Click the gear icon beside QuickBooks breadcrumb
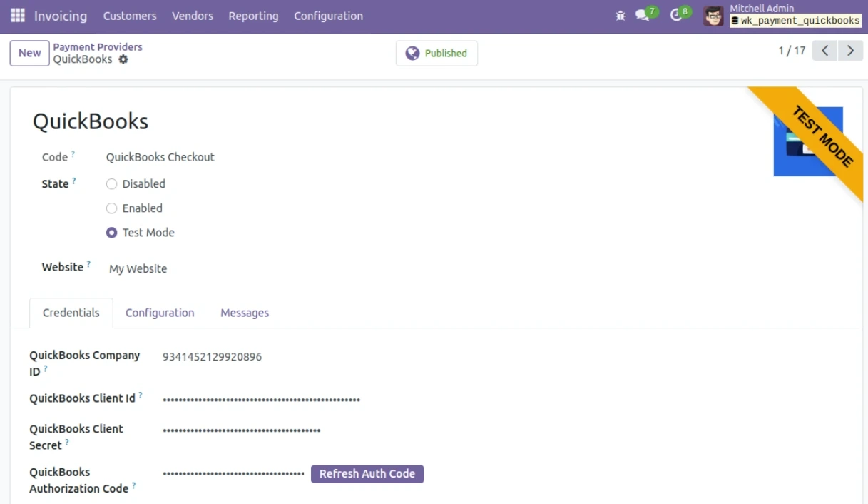Image resolution: width=868 pixels, height=504 pixels. point(123,59)
